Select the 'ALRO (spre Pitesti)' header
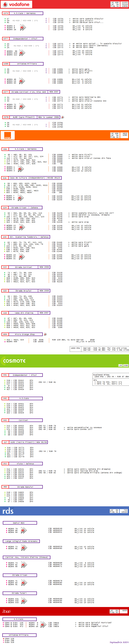129x644 pixels. click(x=23, y=117)
